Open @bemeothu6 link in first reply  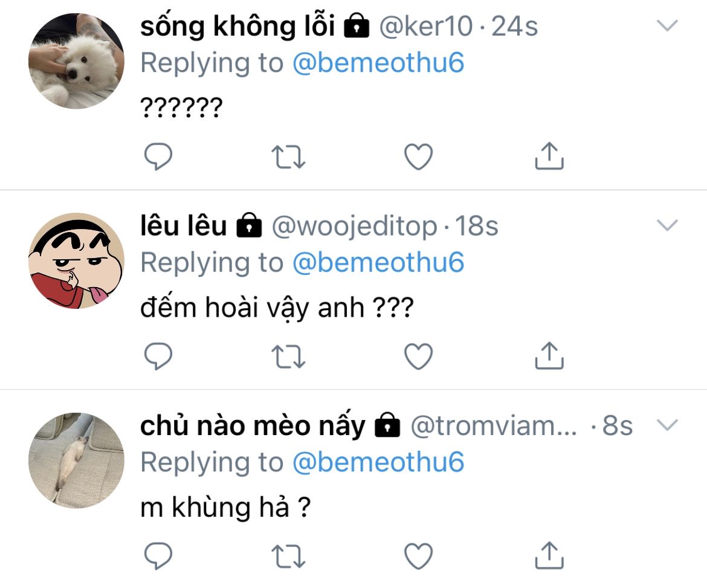coord(378,63)
